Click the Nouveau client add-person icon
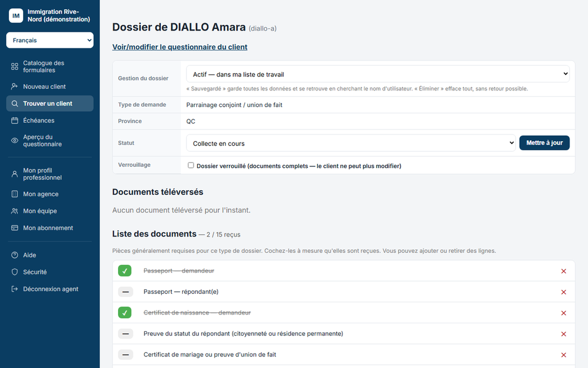 (x=15, y=86)
